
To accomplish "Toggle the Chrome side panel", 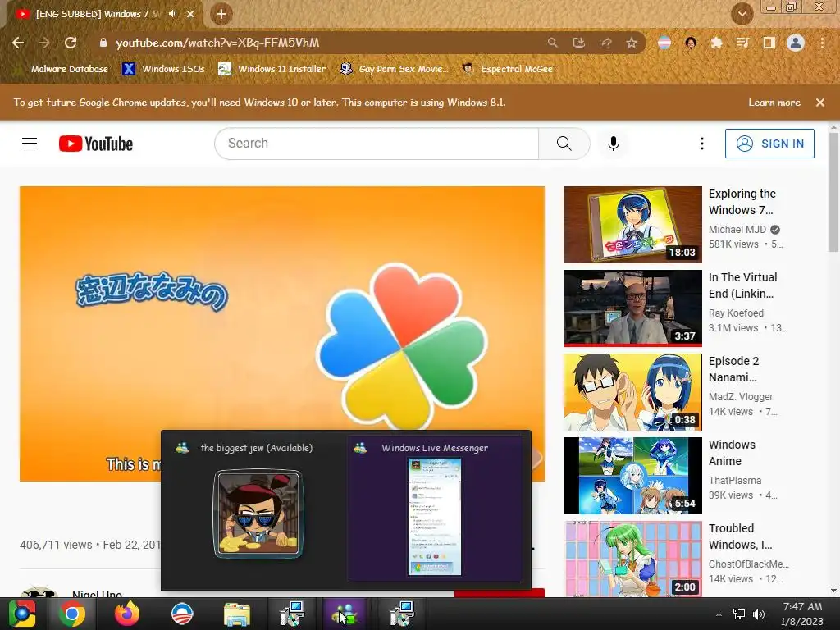I will tap(769, 43).
